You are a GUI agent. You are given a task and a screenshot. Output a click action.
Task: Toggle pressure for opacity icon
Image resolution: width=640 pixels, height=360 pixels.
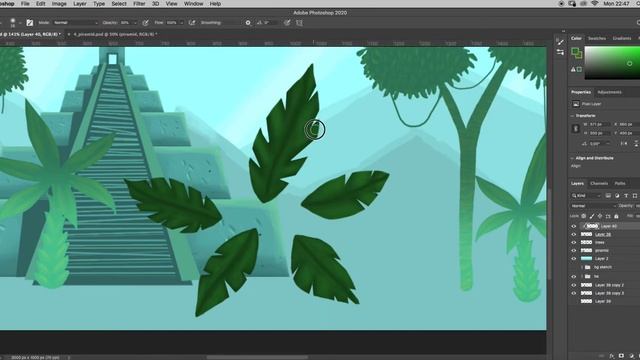[x=145, y=23]
